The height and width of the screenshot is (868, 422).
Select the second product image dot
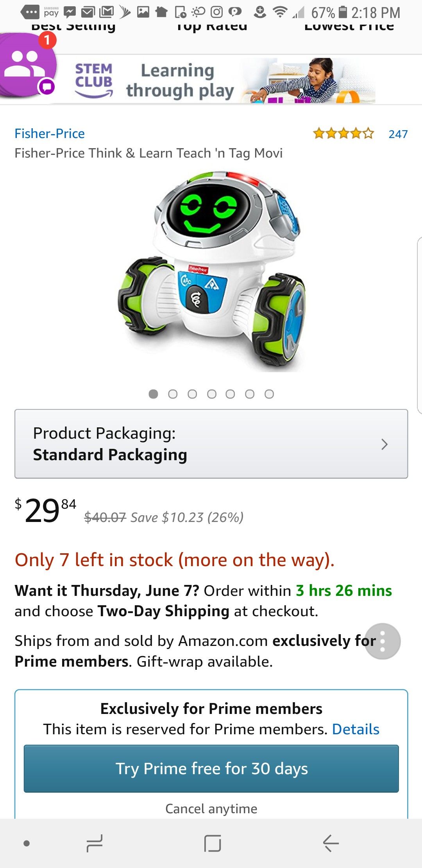(x=173, y=394)
